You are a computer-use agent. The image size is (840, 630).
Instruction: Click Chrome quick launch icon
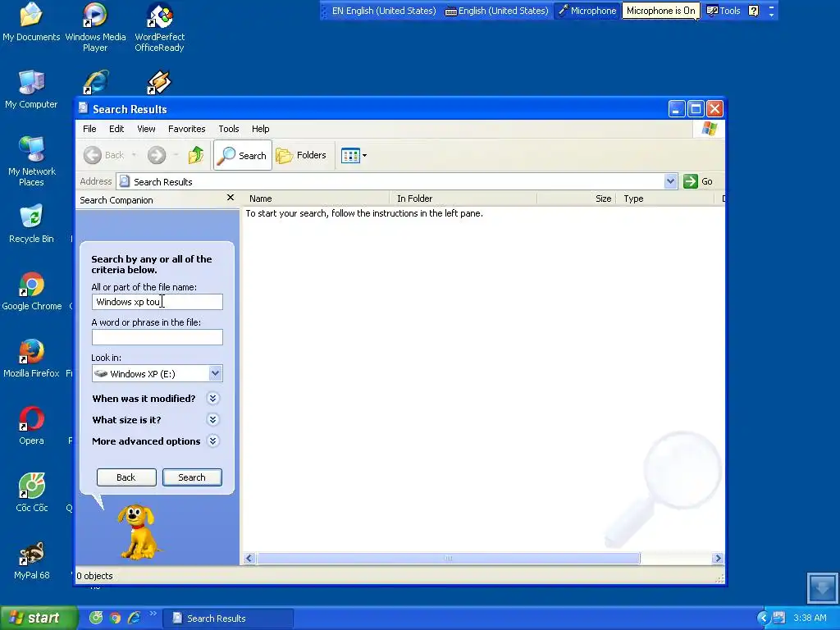(115, 618)
